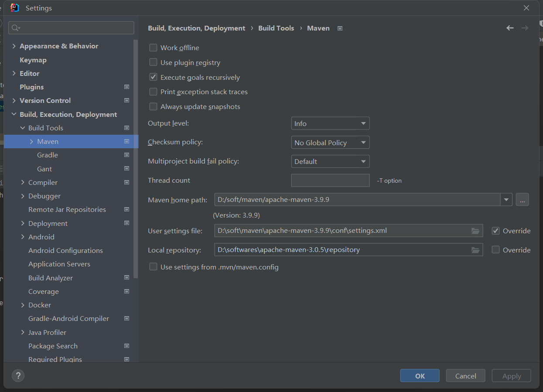The width and height of the screenshot is (543, 392).
Task: Expand Appearance & Behavior section
Action: (14, 46)
